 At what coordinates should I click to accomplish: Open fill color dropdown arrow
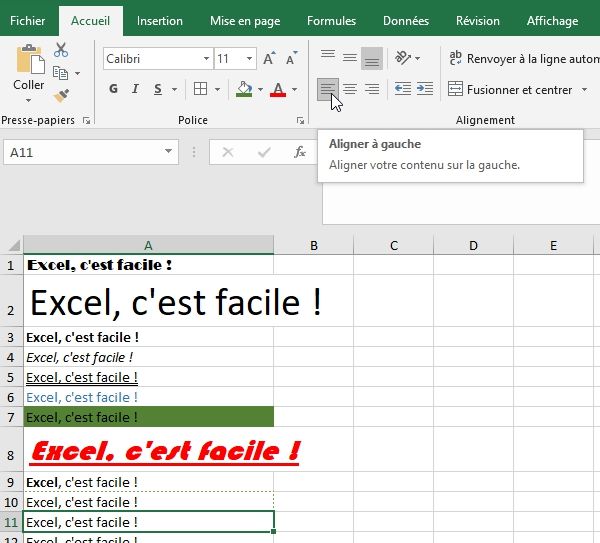tap(260, 90)
